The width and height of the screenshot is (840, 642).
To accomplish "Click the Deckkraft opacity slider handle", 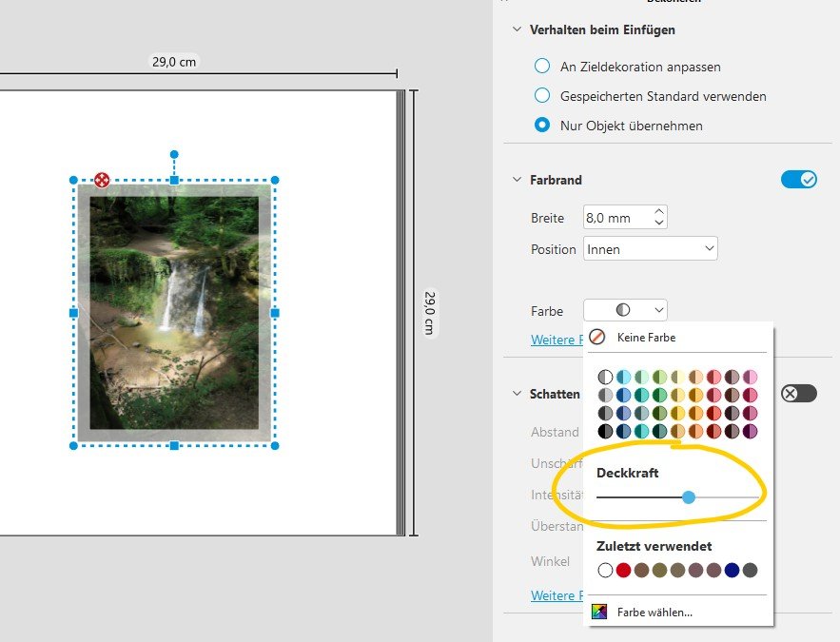I will 689,496.
